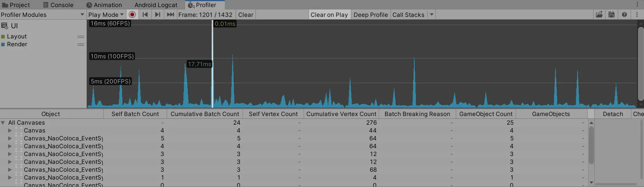Image resolution: width=644 pixels, height=187 pixels.
Task: Detach the UI details preview
Action: [x=613, y=114]
